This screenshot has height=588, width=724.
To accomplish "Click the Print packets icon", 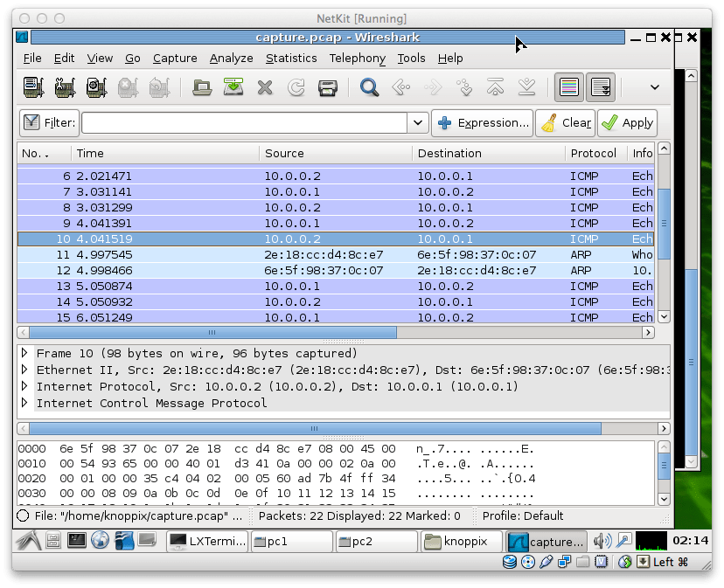I will click(x=328, y=87).
